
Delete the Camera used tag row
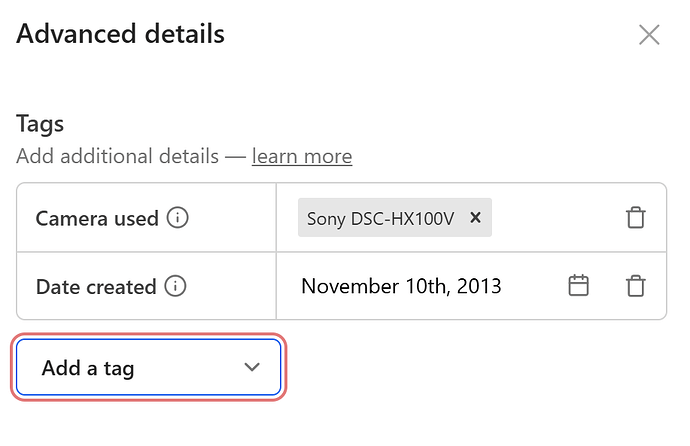(635, 217)
